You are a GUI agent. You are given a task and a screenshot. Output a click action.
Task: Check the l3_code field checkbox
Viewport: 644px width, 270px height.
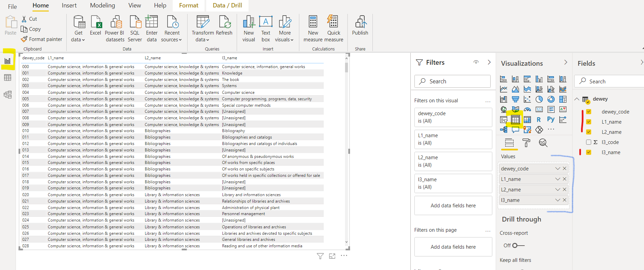click(588, 142)
